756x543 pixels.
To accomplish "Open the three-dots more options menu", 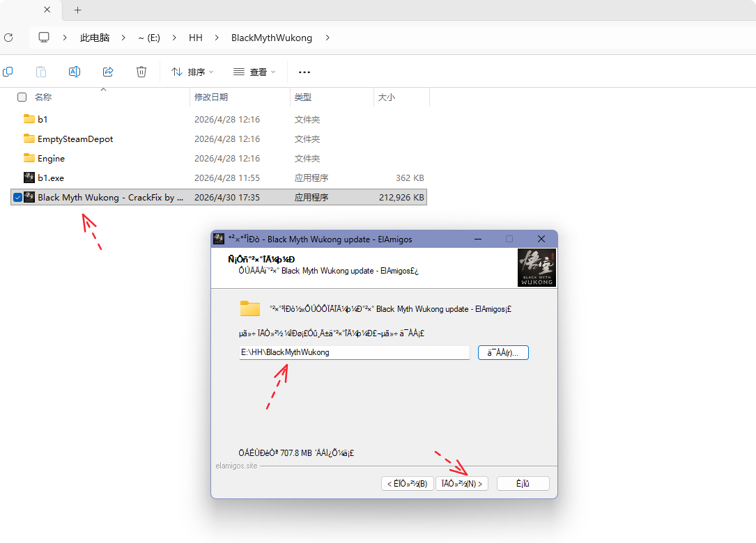I will click(x=304, y=72).
